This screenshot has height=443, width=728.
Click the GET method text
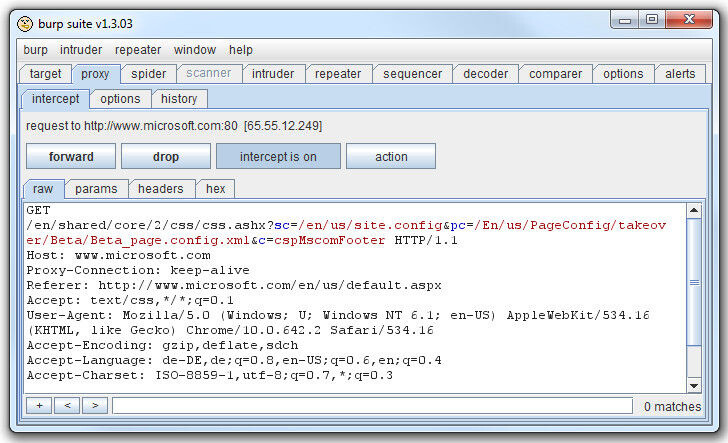[x=38, y=210]
